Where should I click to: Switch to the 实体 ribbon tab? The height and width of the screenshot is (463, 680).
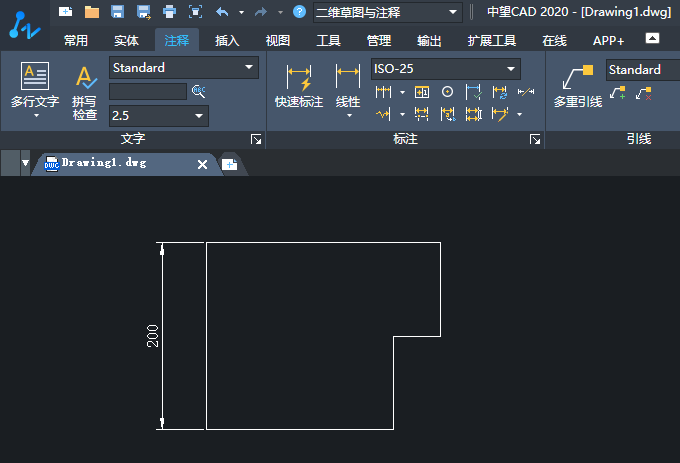pos(126,40)
